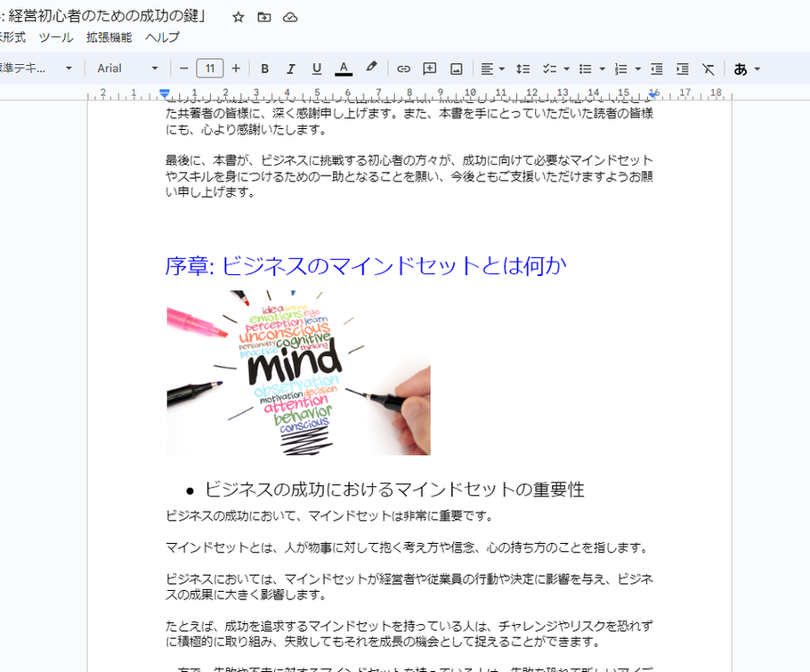Insert a checklist from the toolbar
The width and height of the screenshot is (810, 672).
(x=550, y=69)
